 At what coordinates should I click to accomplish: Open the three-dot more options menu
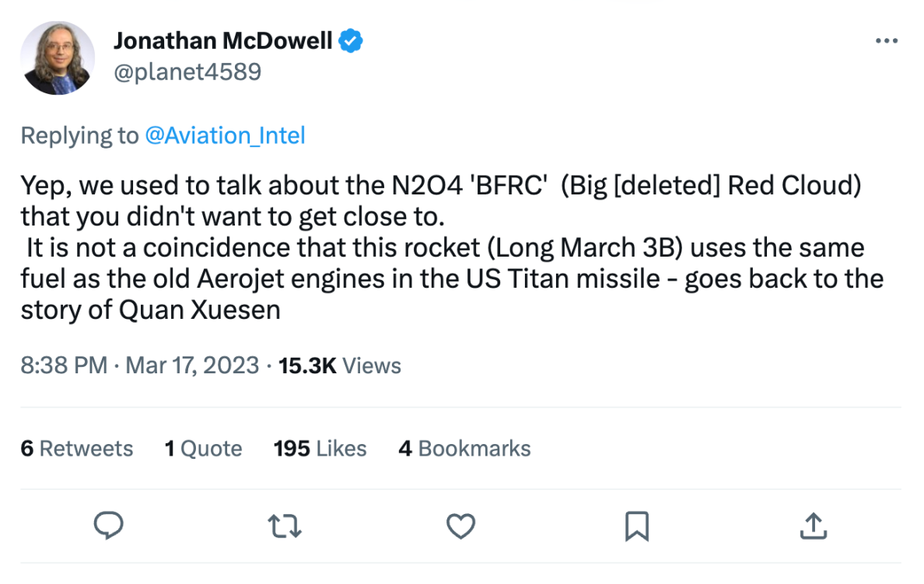[886, 41]
